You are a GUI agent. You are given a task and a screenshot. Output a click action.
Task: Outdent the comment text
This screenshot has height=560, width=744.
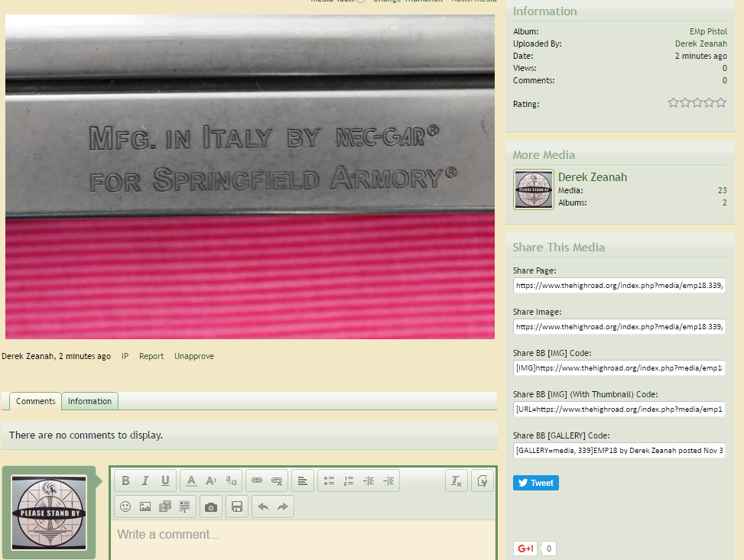[x=369, y=481]
